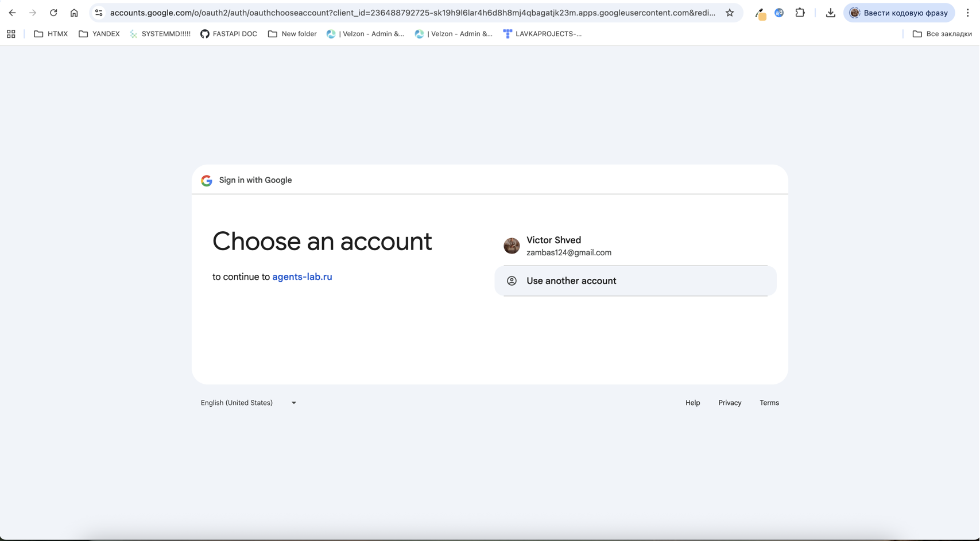Screen dimensions: 980x541
Task: Open the browser downloads icon
Action: click(830, 13)
